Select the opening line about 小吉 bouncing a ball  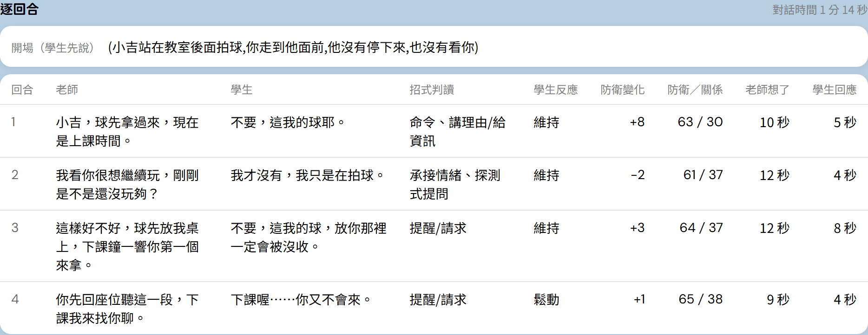(293, 47)
